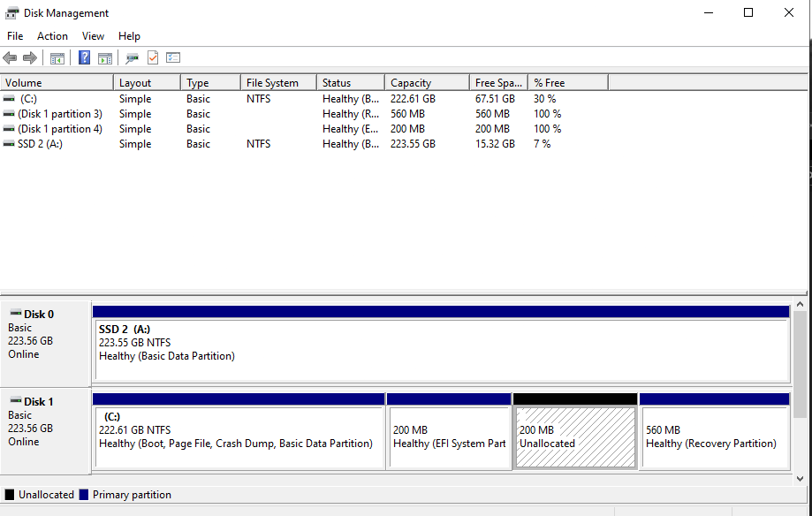Toggle the console tree pane icon
Image resolution: width=812 pixels, height=516 pixels.
click(57, 57)
